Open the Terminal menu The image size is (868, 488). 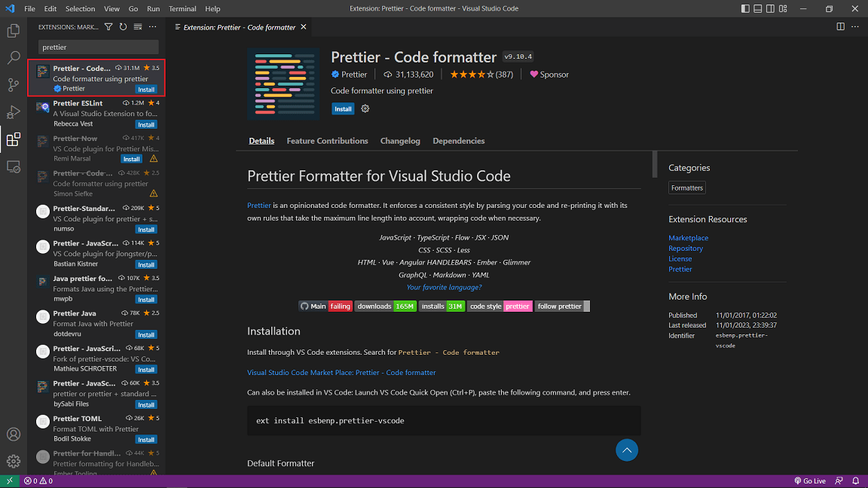click(182, 8)
